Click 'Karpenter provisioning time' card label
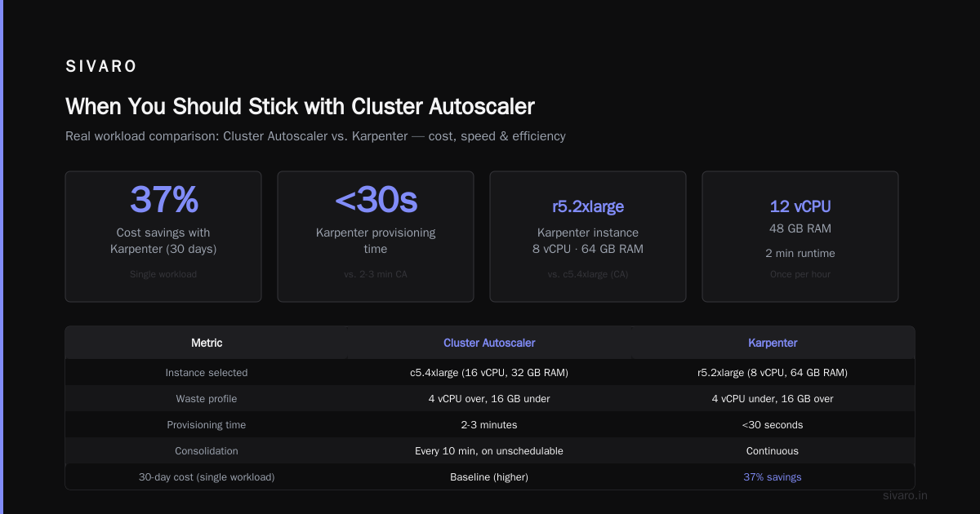Image resolution: width=980 pixels, height=514 pixels. click(x=376, y=241)
